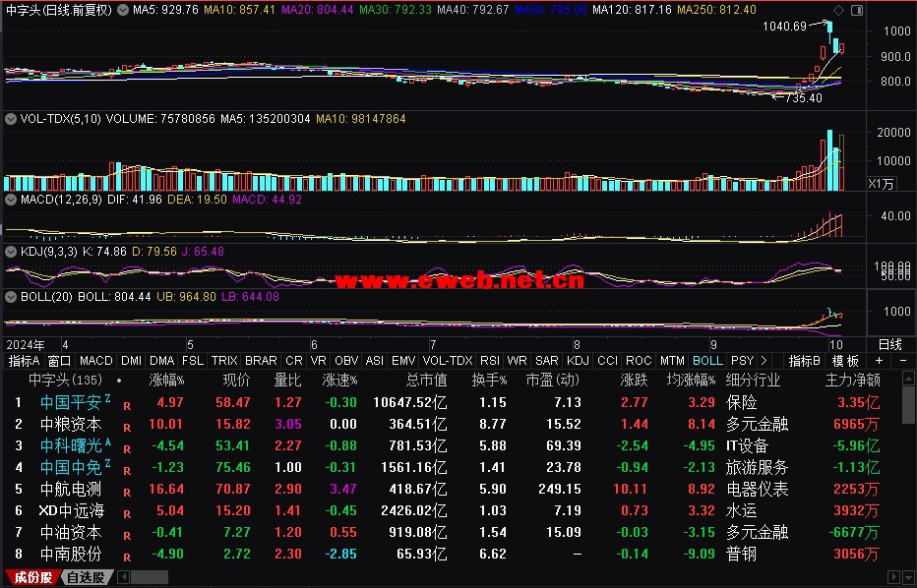
Task: Switch indicator to TRIX tab
Action: coord(224,361)
